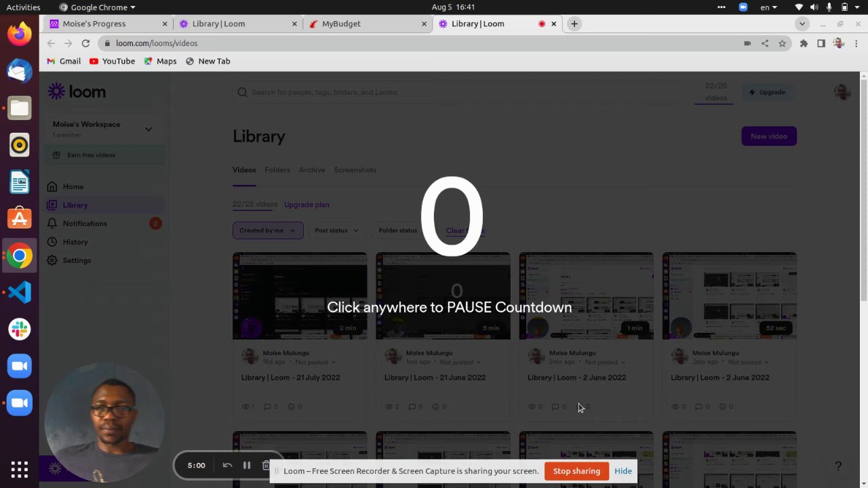Screen dimensions: 868x488
Task: Switch to Screenshots tab
Action: coord(355,170)
